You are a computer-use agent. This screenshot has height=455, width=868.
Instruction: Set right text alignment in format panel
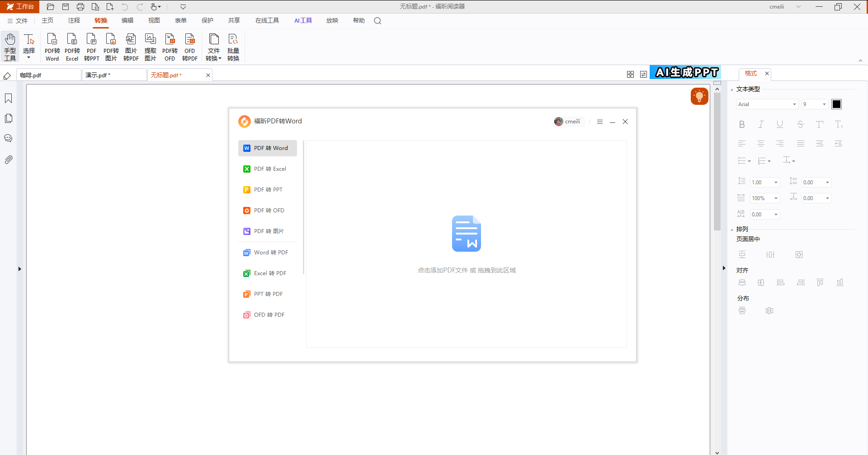[x=780, y=144]
